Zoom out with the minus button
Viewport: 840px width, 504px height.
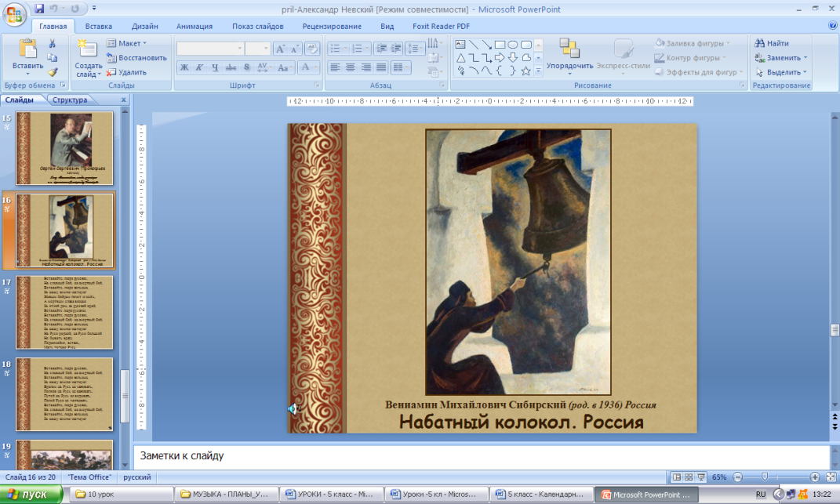coord(738,477)
